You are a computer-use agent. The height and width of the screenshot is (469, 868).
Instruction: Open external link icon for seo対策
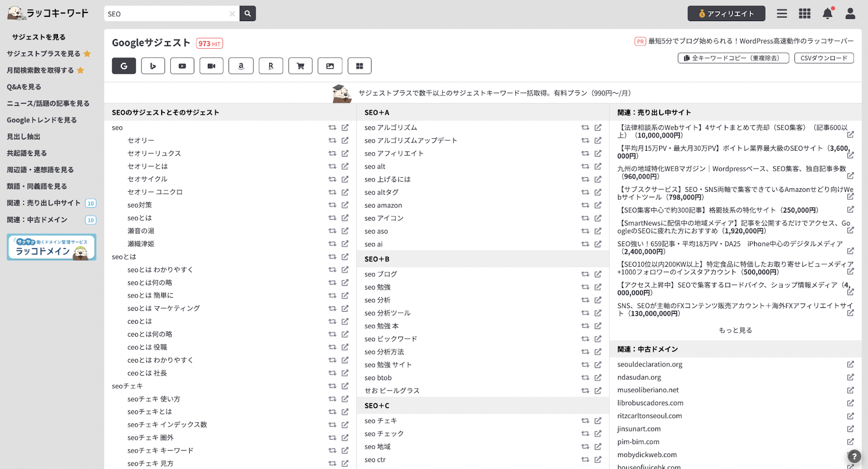click(345, 205)
